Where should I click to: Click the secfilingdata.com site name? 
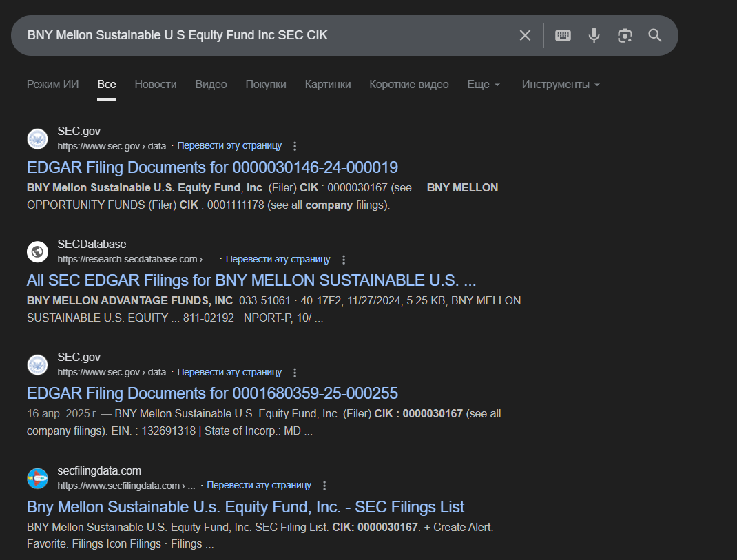99,470
